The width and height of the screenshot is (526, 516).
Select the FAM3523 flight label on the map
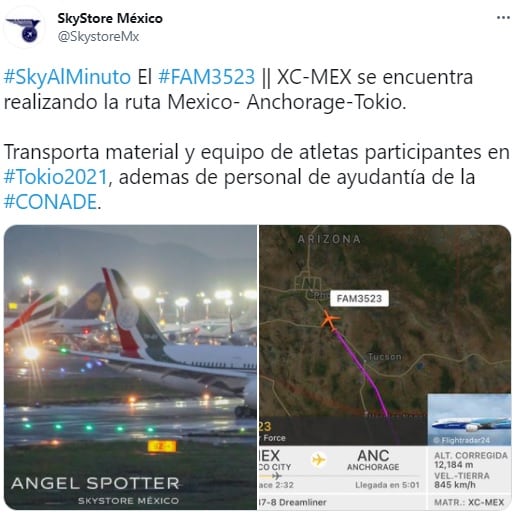pyautogui.click(x=359, y=298)
